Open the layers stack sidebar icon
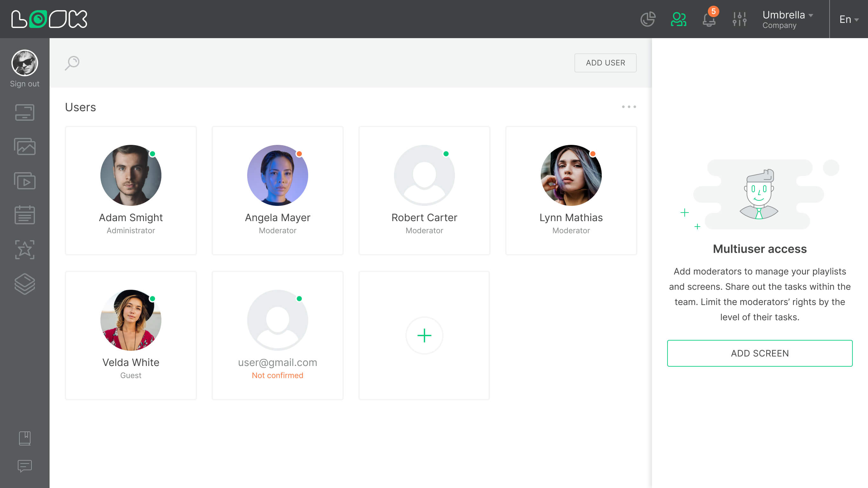 click(24, 283)
